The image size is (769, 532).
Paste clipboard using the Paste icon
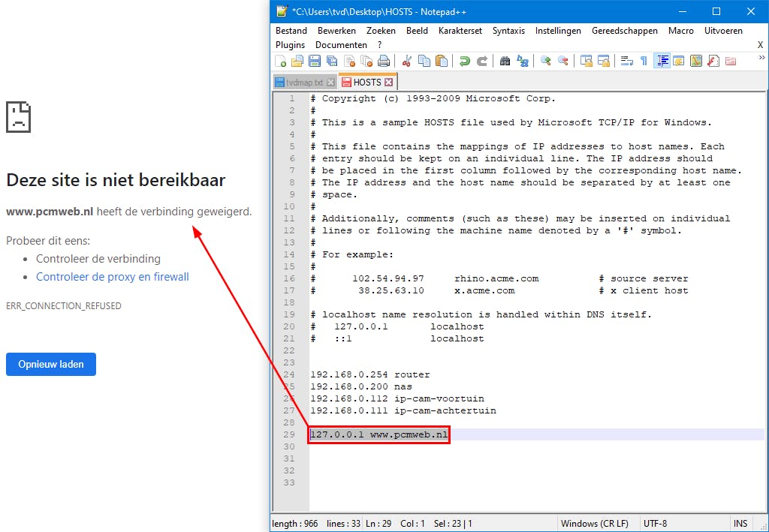pyautogui.click(x=442, y=61)
